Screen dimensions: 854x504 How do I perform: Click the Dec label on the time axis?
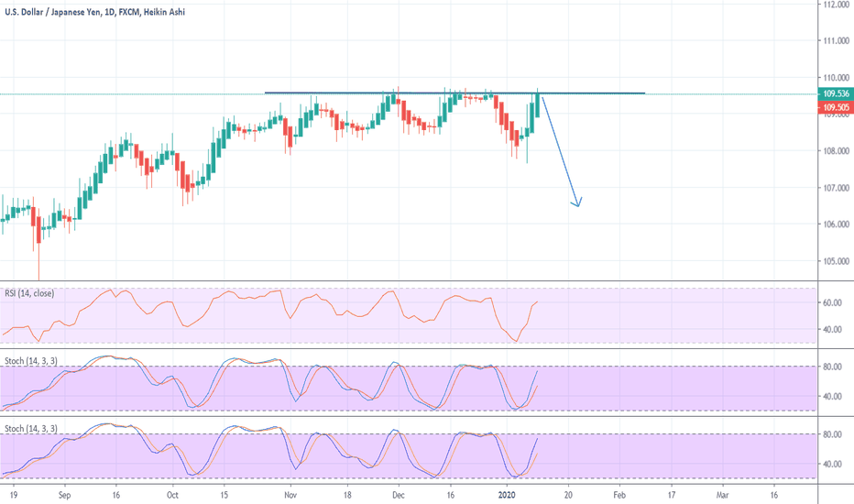[399, 491]
